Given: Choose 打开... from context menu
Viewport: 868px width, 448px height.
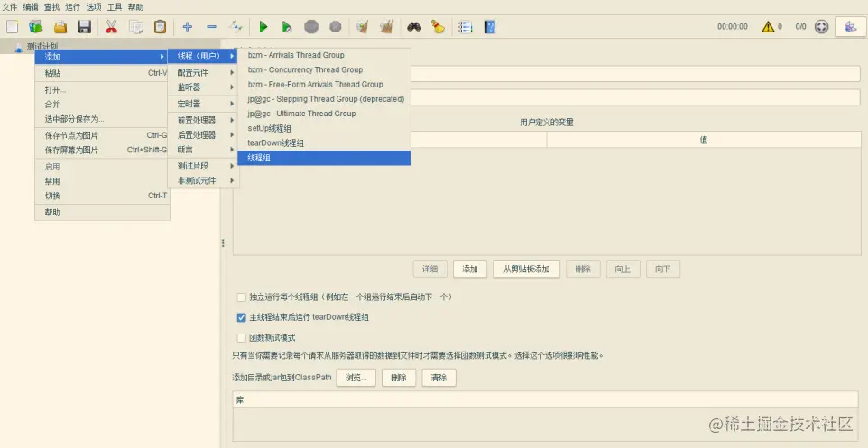Looking at the screenshot, I should pos(103,89).
